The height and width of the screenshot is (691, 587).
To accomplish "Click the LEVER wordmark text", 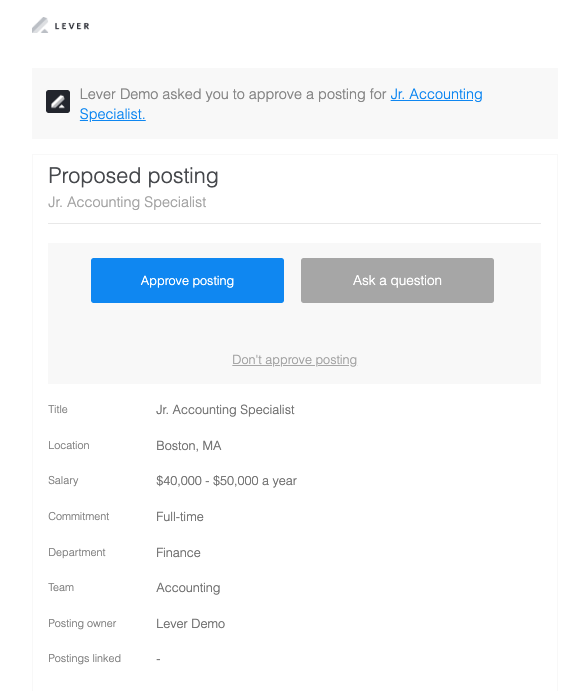I will tap(72, 26).
